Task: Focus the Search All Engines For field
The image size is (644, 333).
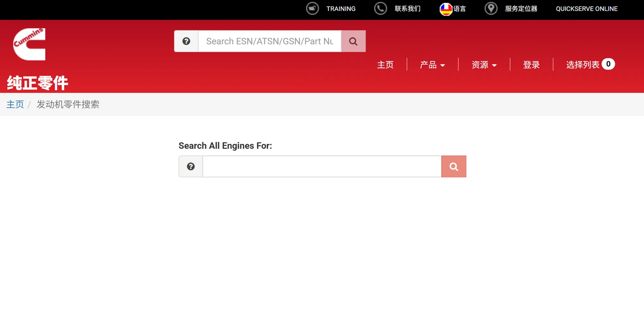Action: pos(322,167)
